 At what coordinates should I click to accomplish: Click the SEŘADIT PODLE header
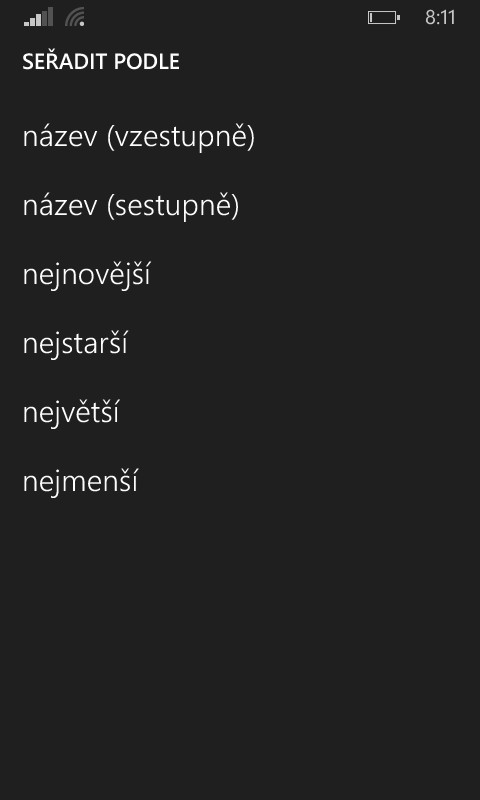(101, 62)
